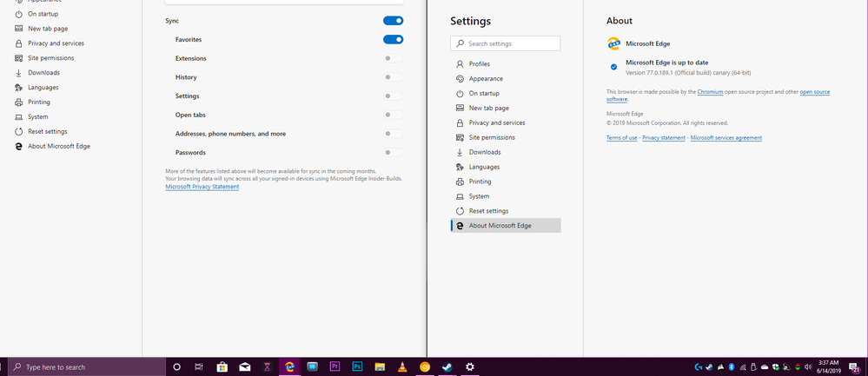
Task: Open Action Center notifications icon
Action: pyautogui.click(x=853, y=366)
